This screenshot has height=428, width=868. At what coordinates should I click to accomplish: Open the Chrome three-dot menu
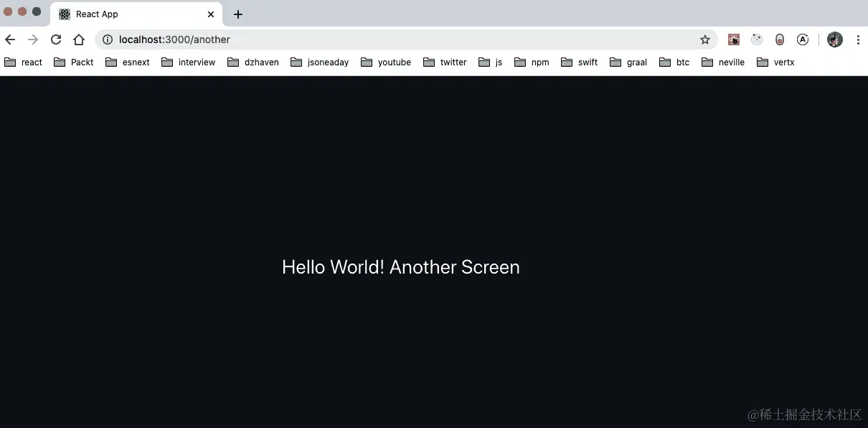coord(858,39)
